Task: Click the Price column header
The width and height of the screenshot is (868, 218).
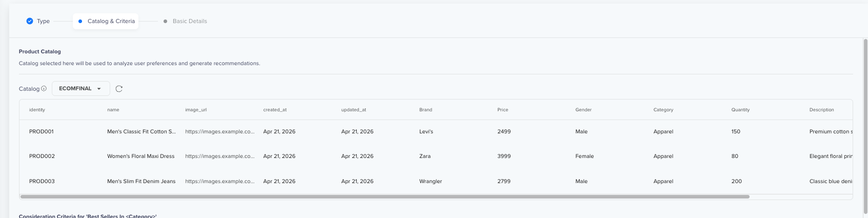Action: pos(503,110)
